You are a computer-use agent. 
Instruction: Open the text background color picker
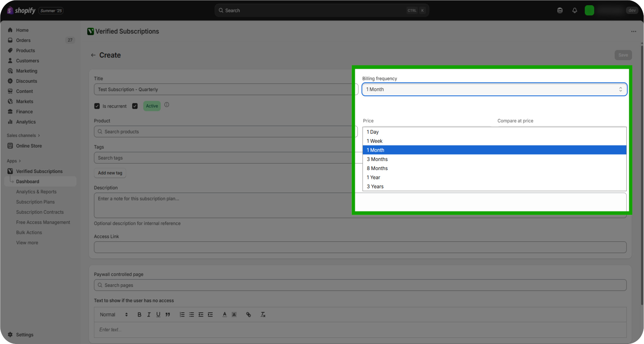tap(234, 315)
